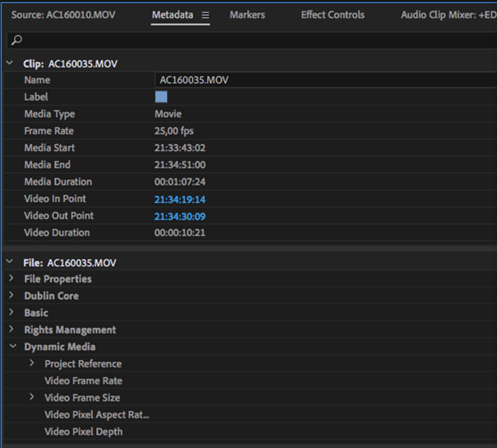Expand the Basic metadata group

(x=11, y=312)
